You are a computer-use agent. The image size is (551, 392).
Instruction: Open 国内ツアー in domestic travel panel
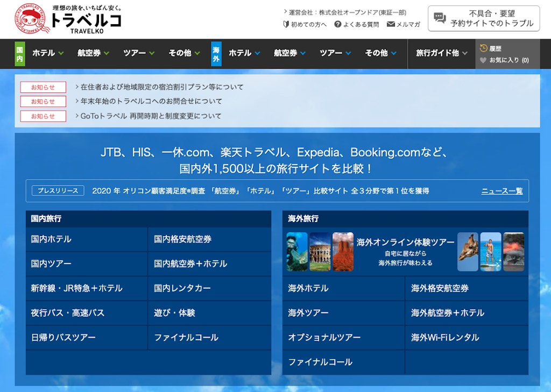tap(87, 264)
